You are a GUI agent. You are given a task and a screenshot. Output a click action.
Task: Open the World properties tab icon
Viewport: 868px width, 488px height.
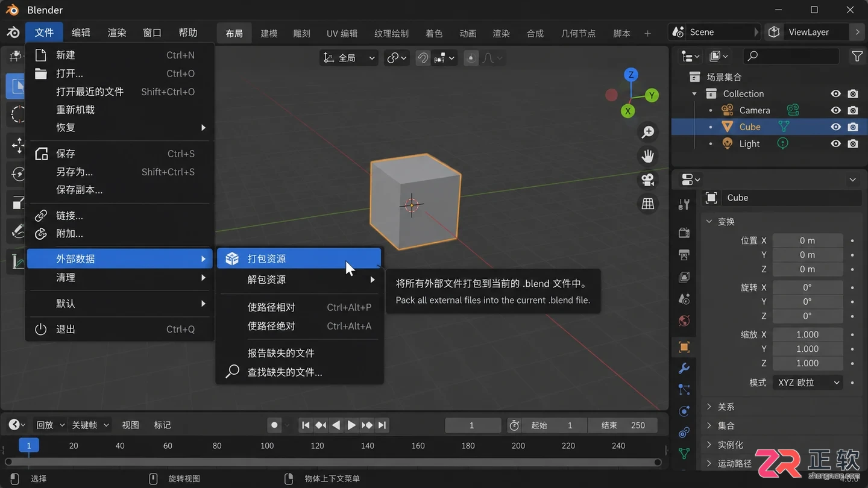pyautogui.click(x=684, y=321)
